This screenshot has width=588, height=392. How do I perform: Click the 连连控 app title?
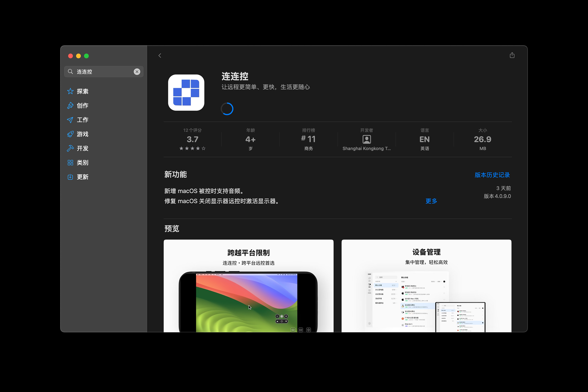pos(235,76)
